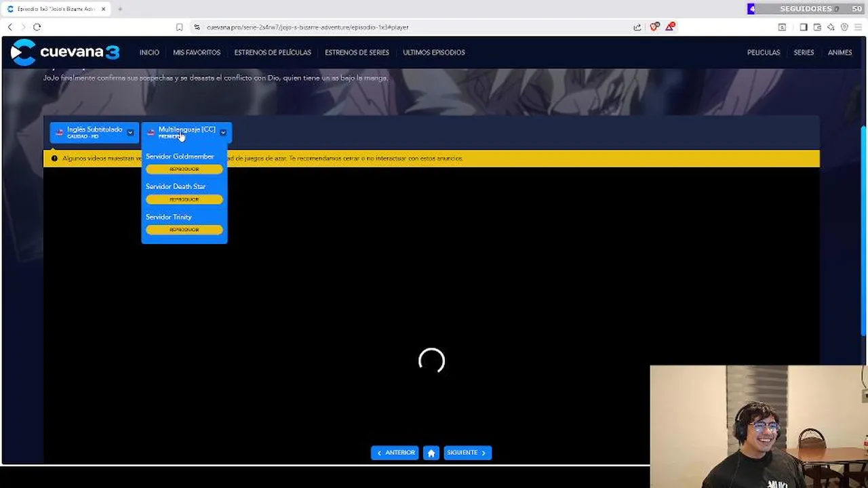This screenshot has width=868, height=488.
Task: Bookmark this page via the bookmark icon
Action: click(179, 27)
